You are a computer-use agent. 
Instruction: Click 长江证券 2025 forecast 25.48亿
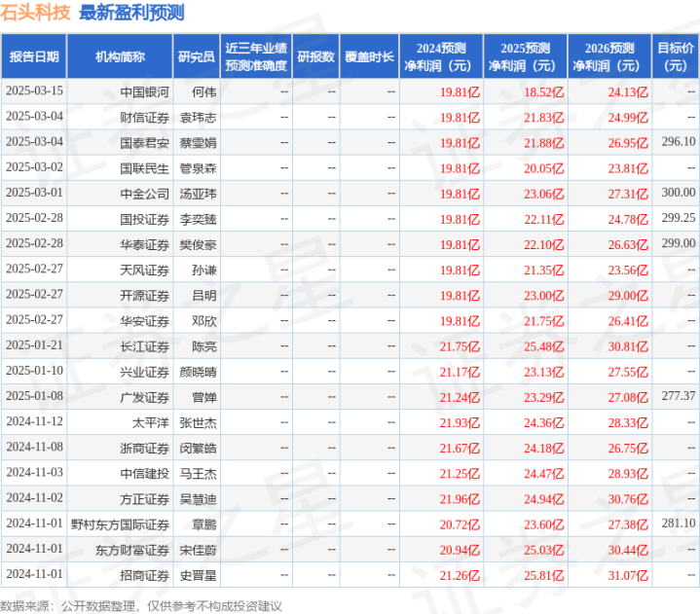click(x=544, y=346)
